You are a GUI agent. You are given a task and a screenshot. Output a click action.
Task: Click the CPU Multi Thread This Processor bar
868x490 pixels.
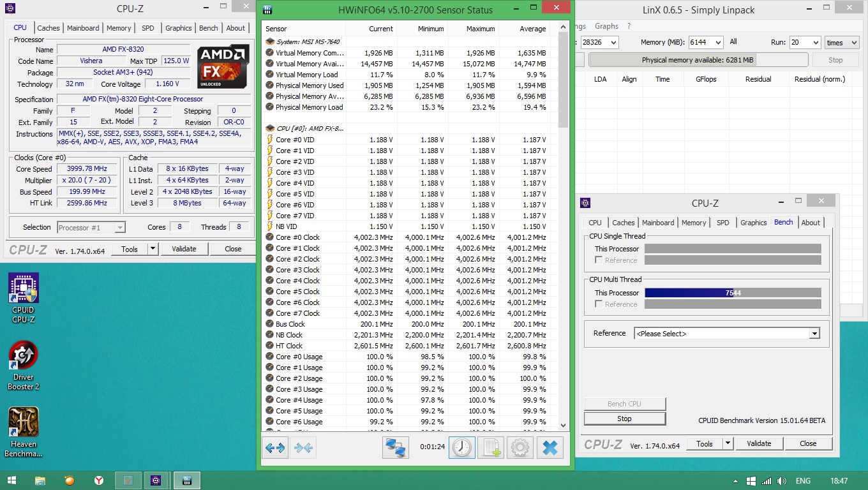(733, 293)
